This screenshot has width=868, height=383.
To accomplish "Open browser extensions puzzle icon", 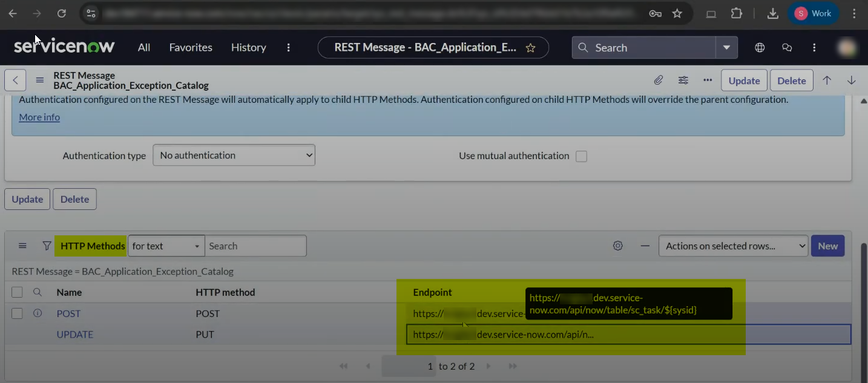I will (737, 13).
